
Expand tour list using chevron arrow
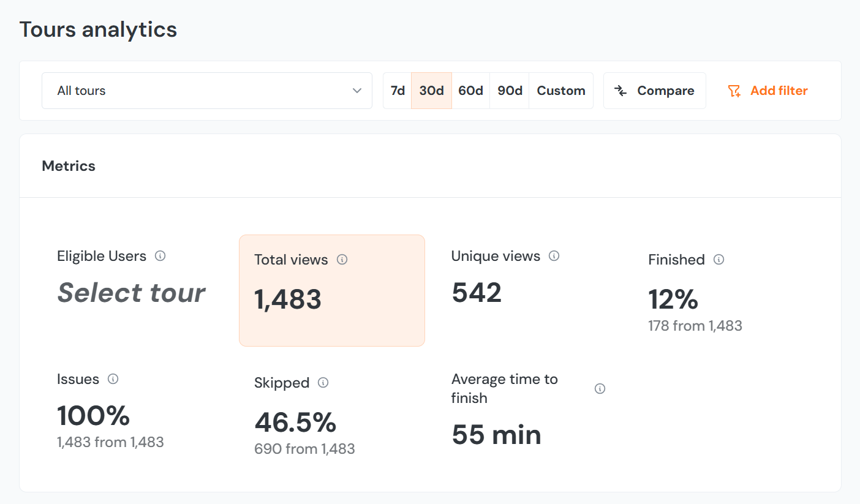[357, 91]
